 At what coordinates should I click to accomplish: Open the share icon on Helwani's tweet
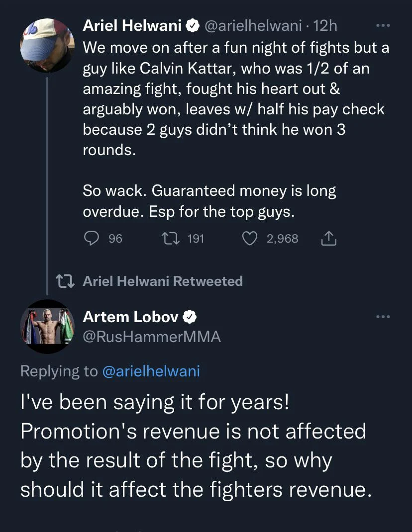click(328, 238)
